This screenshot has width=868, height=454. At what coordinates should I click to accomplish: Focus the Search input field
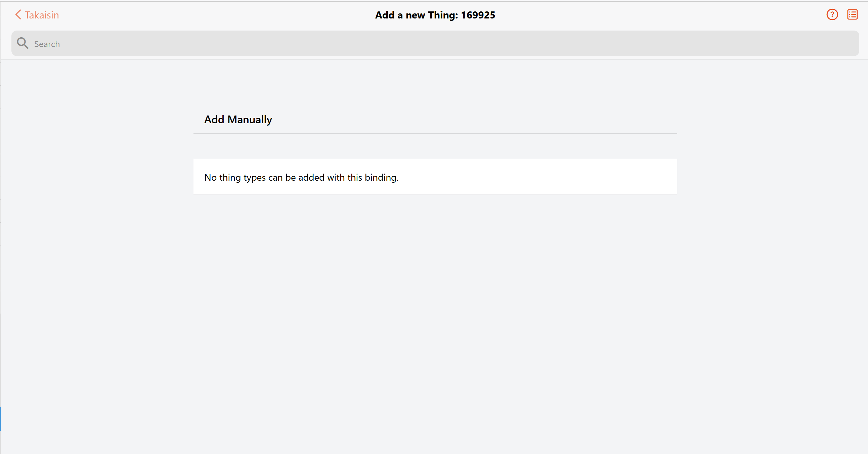435,43
